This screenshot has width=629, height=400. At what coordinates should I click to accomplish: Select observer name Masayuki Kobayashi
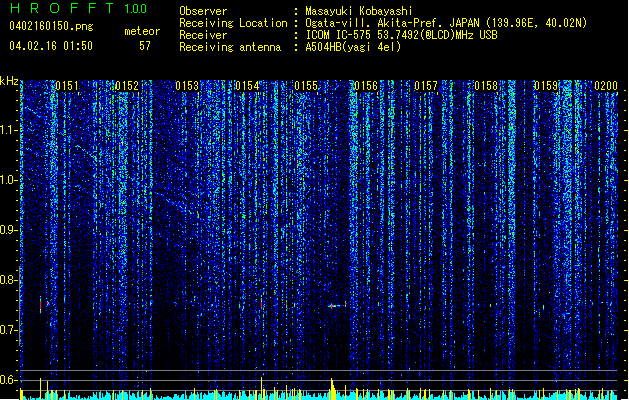pos(359,11)
